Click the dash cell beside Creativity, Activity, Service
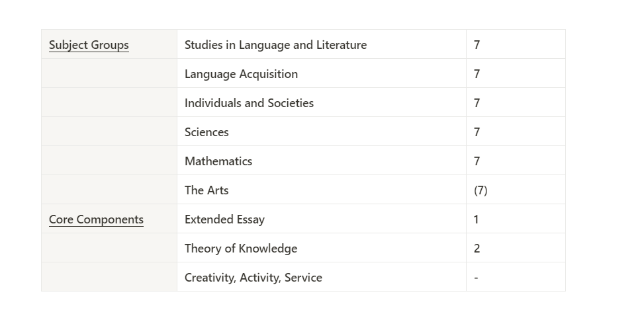 point(516,277)
